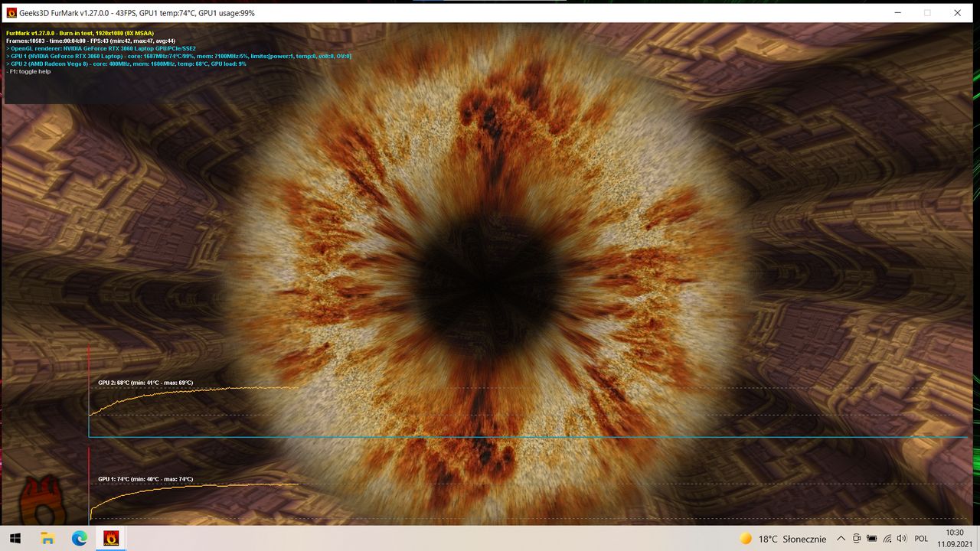Minimize the FurMark window
This screenshot has height=551, width=980.
[x=897, y=13]
